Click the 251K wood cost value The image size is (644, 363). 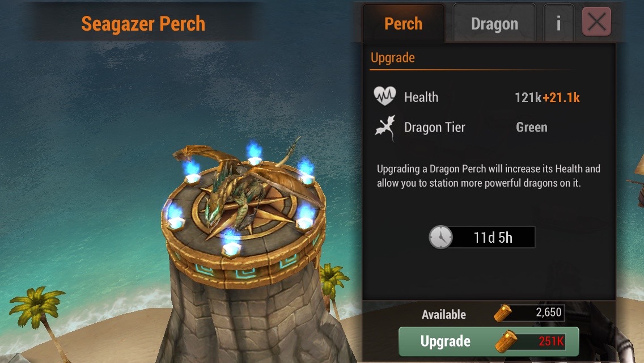click(551, 341)
